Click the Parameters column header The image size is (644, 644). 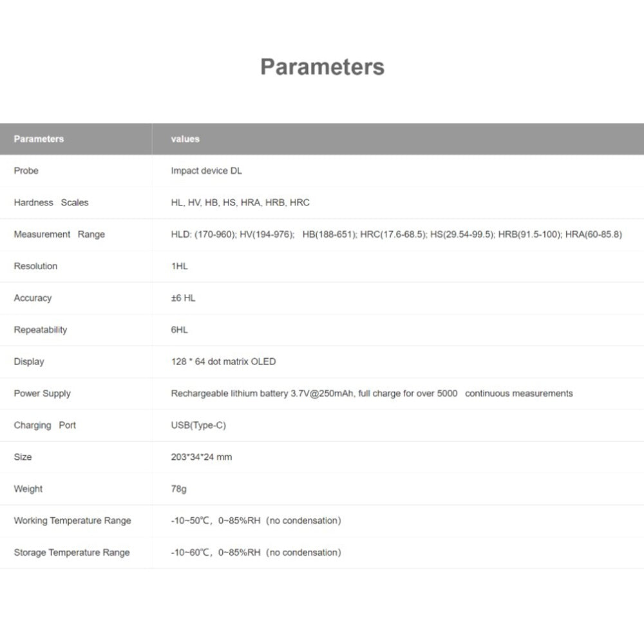pyautogui.click(x=39, y=138)
